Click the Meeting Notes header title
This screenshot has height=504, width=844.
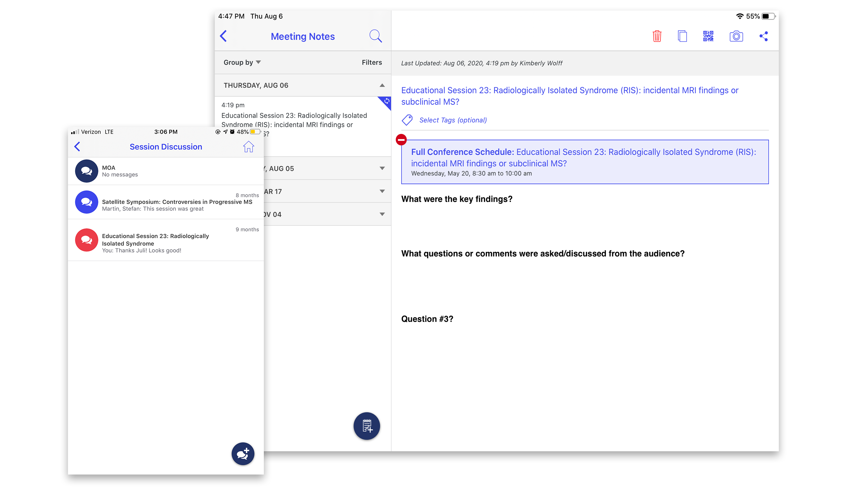(x=303, y=36)
